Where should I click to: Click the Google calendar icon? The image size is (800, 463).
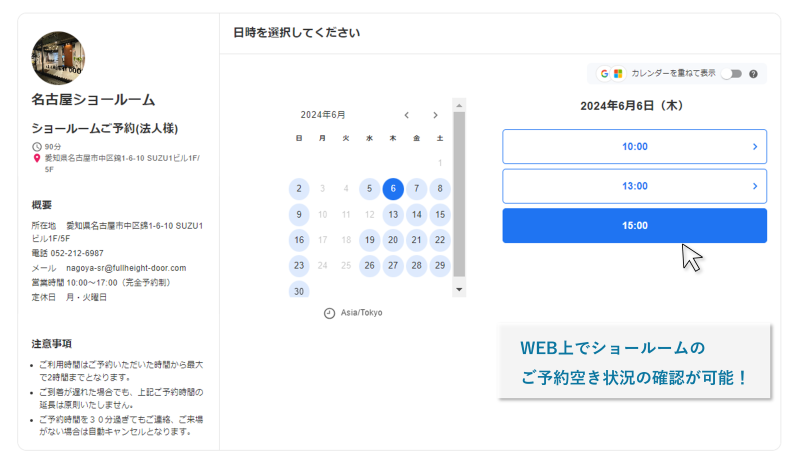[604, 74]
